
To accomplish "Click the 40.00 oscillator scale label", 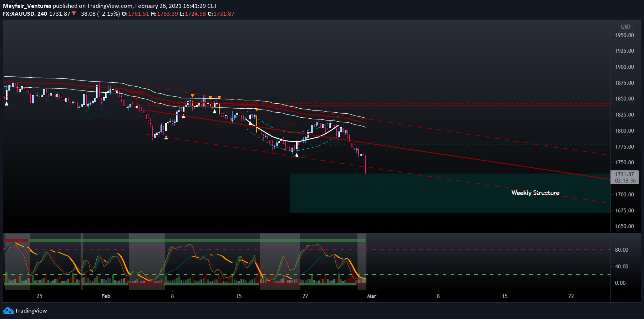I will point(622,267).
